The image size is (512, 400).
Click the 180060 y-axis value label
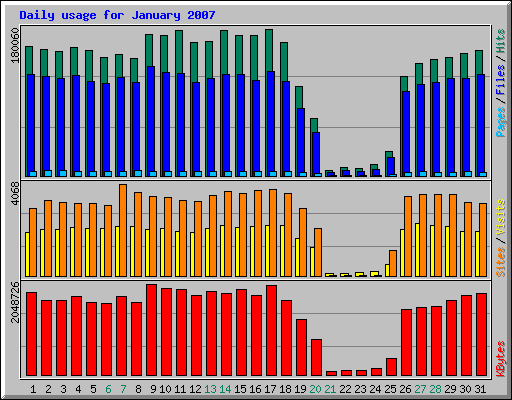click(x=15, y=46)
